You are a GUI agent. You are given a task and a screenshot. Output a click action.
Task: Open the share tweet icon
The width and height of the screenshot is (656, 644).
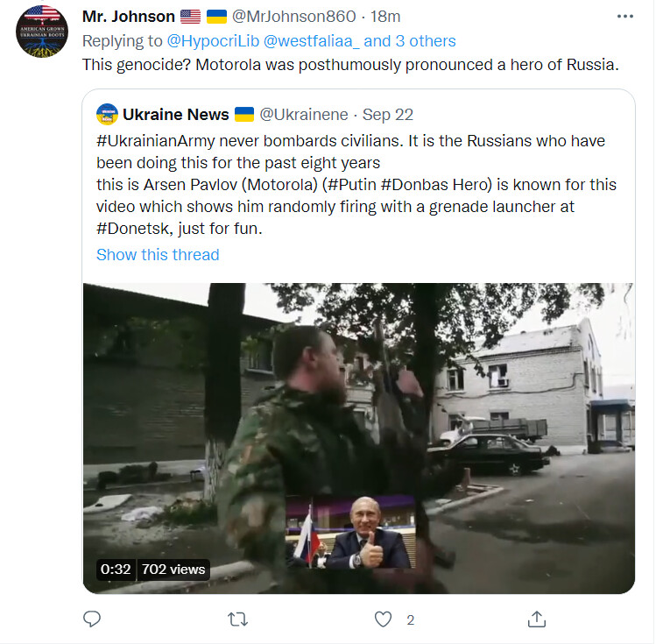(x=537, y=619)
